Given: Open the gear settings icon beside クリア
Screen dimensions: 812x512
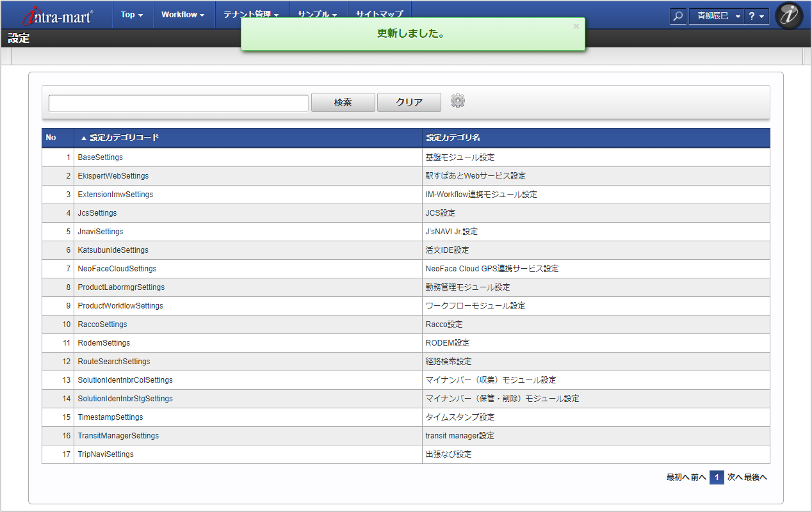Looking at the screenshot, I should (458, 100).
